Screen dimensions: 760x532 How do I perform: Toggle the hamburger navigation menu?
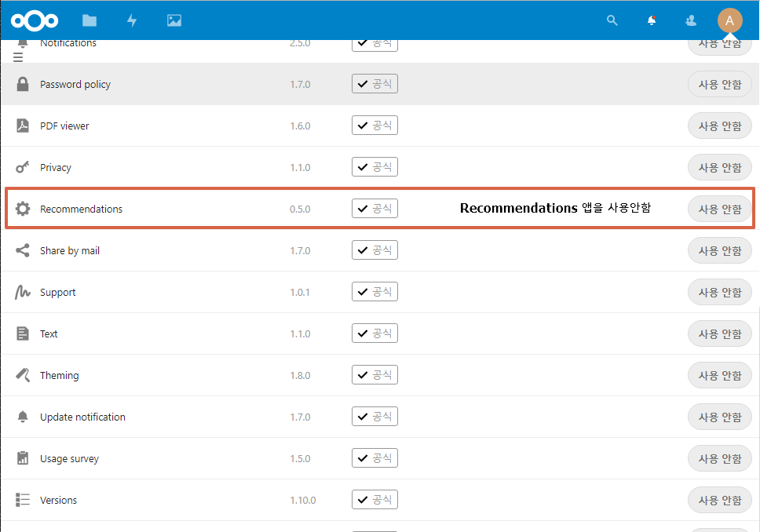click(x=18, y=57)
